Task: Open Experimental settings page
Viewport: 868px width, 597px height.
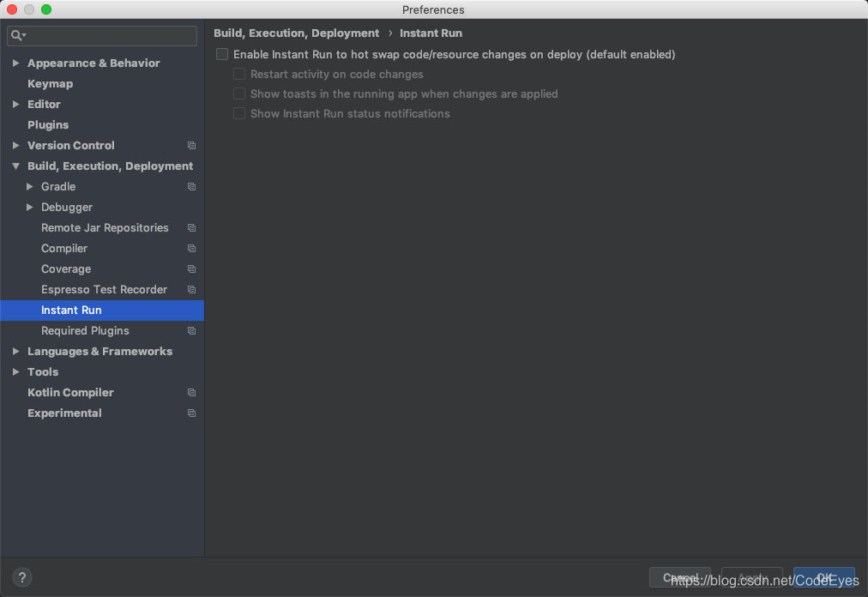Action: coord(65,413)
